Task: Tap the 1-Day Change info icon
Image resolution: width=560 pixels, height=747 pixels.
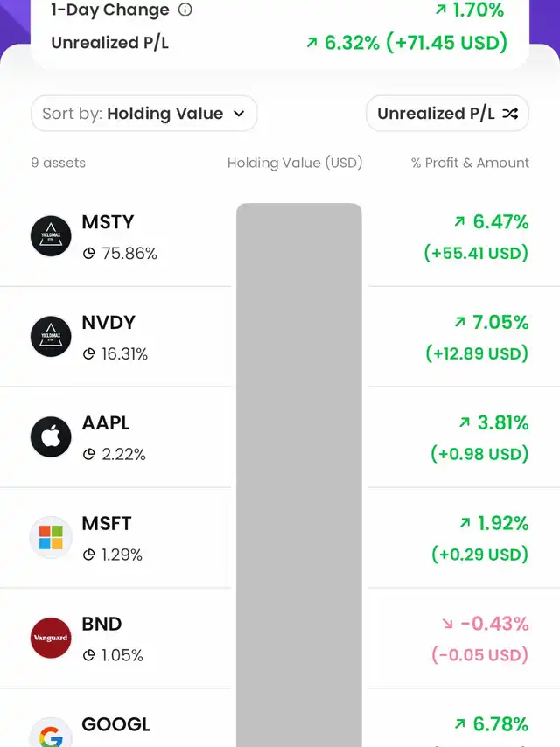Action: coord(185,10)
